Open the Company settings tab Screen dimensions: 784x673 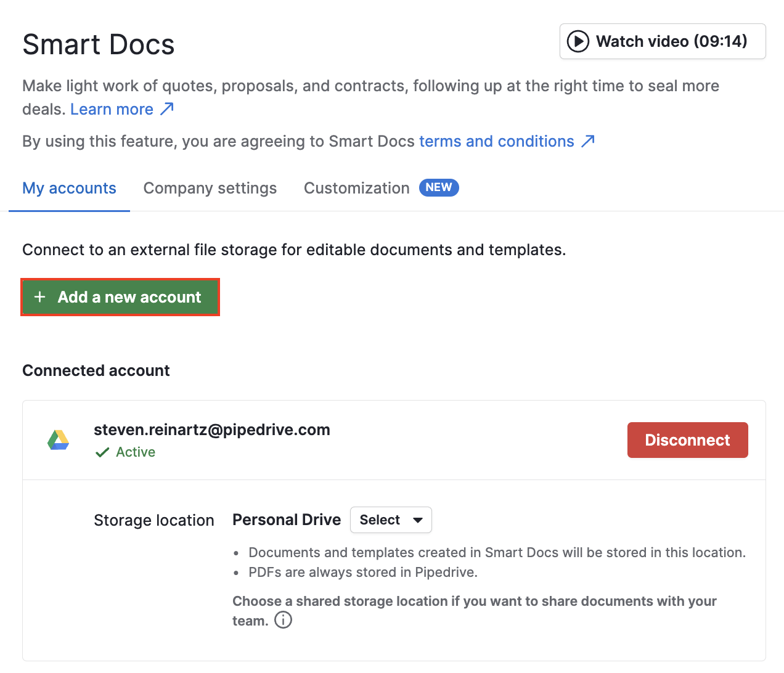click(x=210, y=188)
